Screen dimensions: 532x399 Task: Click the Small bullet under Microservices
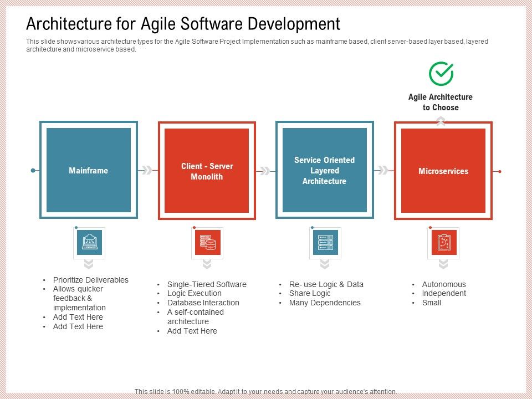pyautogui.click(x=431, y=303)
